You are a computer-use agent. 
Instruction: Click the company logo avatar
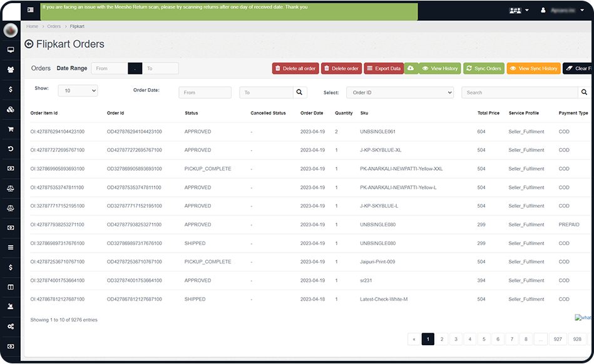pyautogui.click(x=11, y=30)
